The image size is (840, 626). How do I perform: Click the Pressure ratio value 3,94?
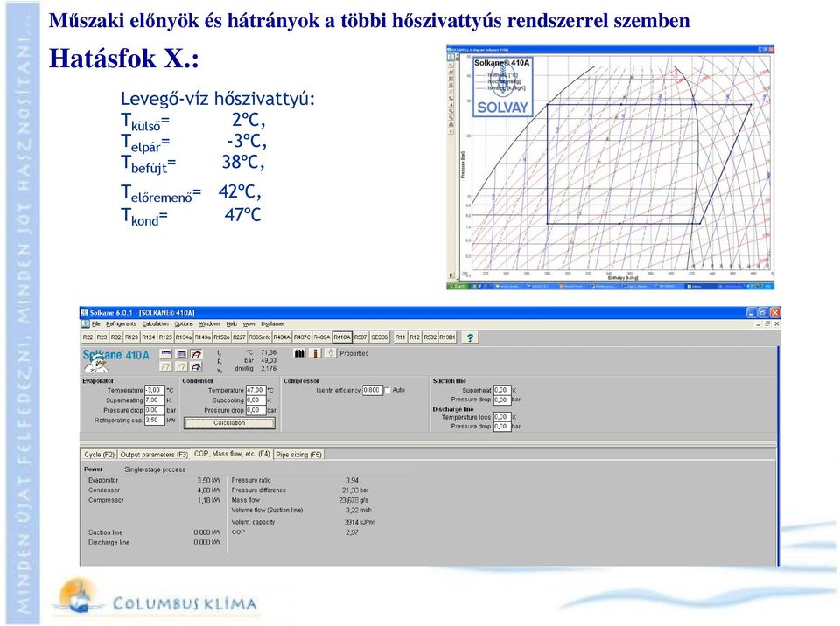click(x=352, y=480)
